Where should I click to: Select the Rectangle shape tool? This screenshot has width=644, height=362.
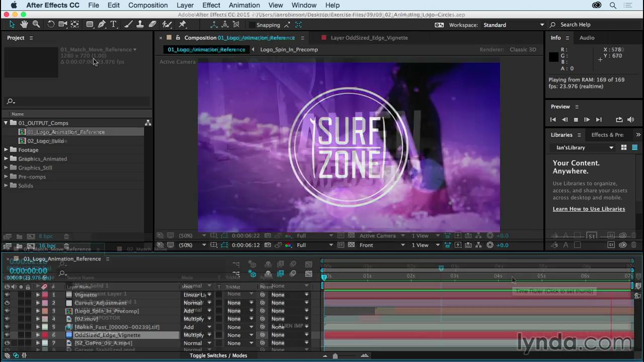point(90,24)
